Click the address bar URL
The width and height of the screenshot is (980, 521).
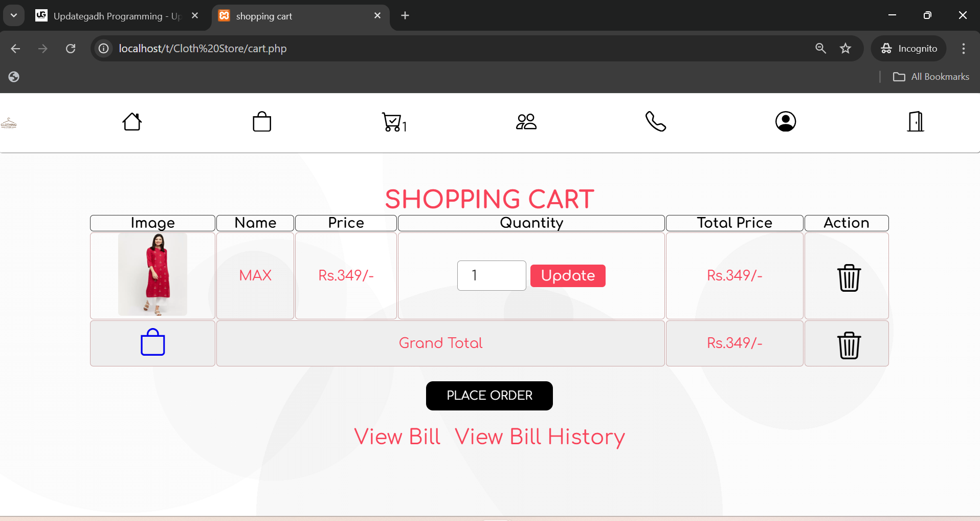pos(203,49)
